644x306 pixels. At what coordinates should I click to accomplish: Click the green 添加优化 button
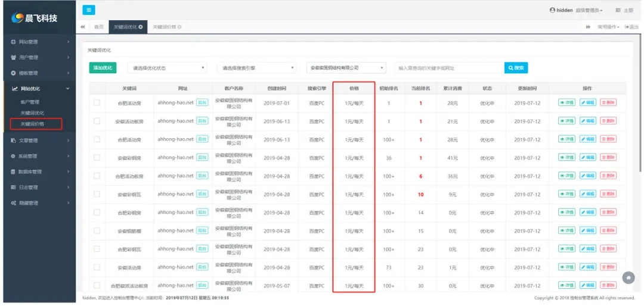click(x=103, y=68)
